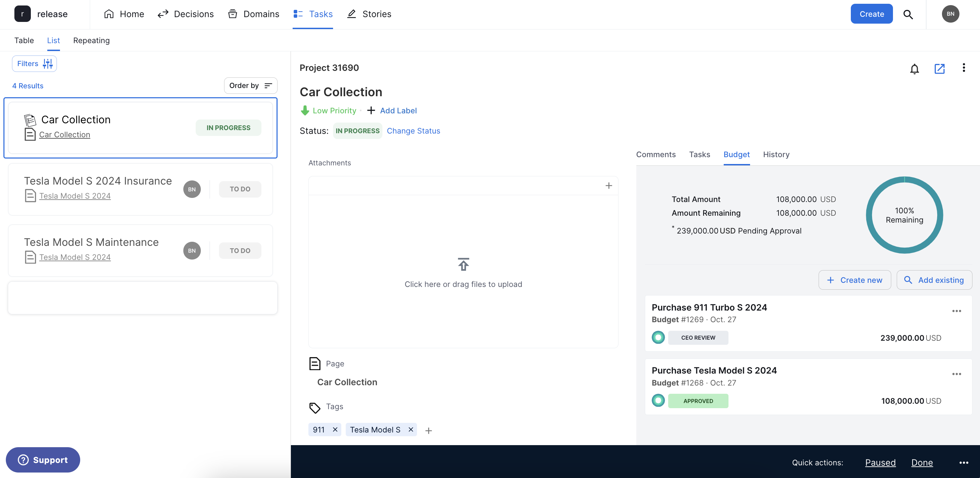This screenshot has height=478, width=980.
Task: Click Add existing budget button
Action: pos(934,280)
